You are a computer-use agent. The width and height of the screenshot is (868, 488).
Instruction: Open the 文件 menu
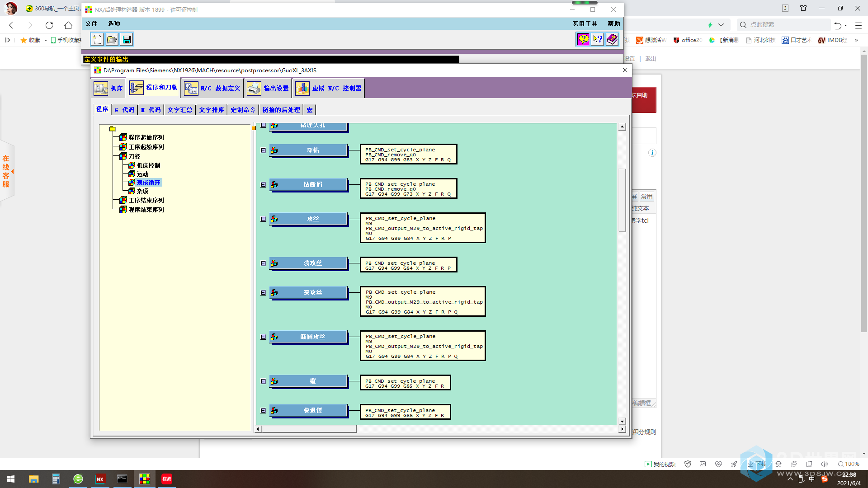(x=91, y=23)
